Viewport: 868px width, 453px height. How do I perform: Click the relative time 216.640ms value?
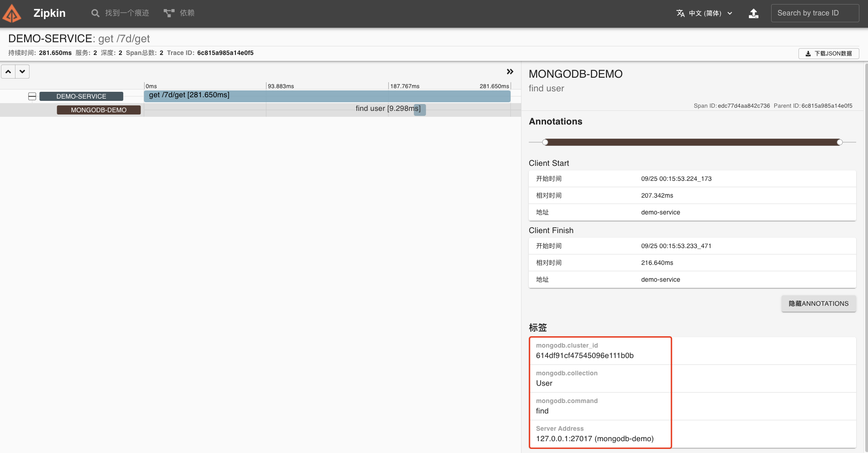pyautogui.click(x=657, y=263)
